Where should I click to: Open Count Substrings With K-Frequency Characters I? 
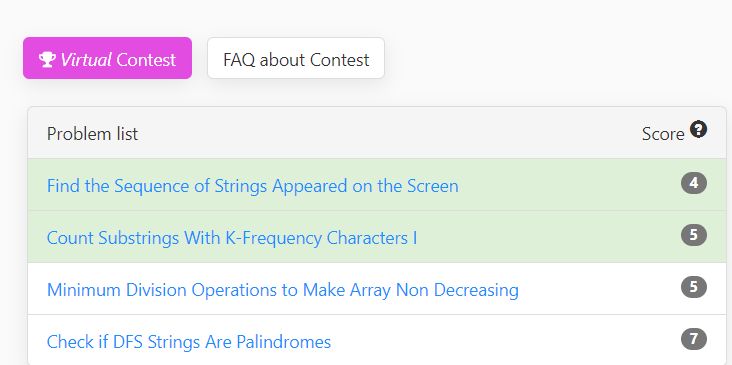pyautogui.click(x=232, y=238)
